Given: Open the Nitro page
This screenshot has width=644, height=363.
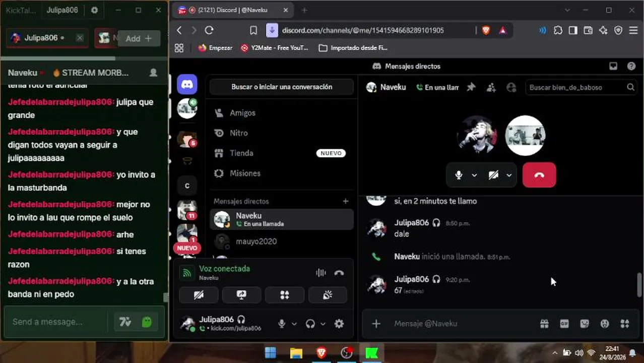Looking at the screenshot, I should point(281,133).
